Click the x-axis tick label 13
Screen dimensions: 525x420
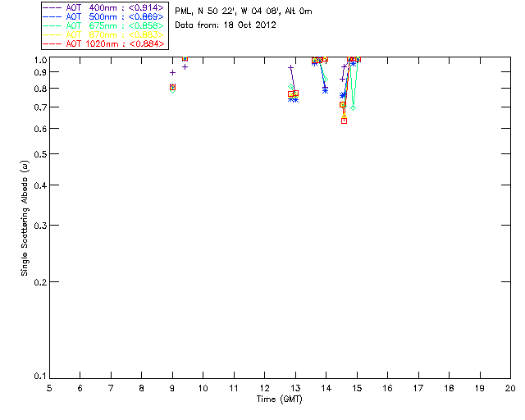295,388
